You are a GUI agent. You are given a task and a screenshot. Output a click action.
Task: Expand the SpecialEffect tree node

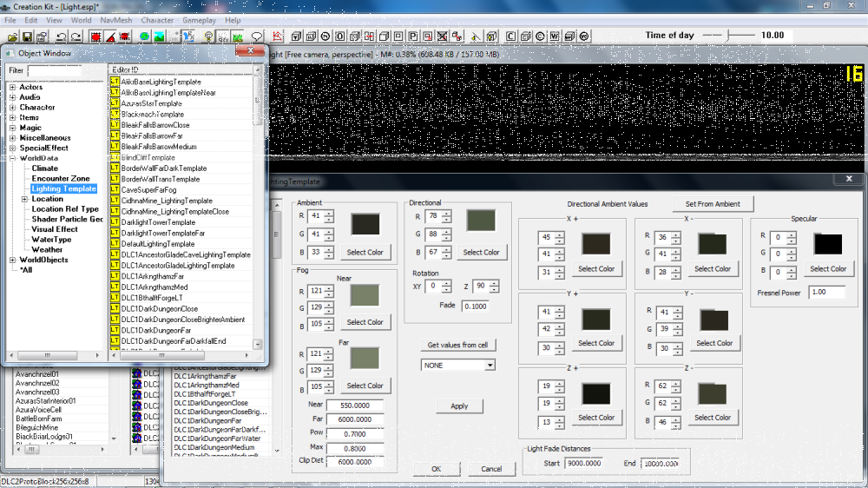pyautogui.click(x=13, y=148)
